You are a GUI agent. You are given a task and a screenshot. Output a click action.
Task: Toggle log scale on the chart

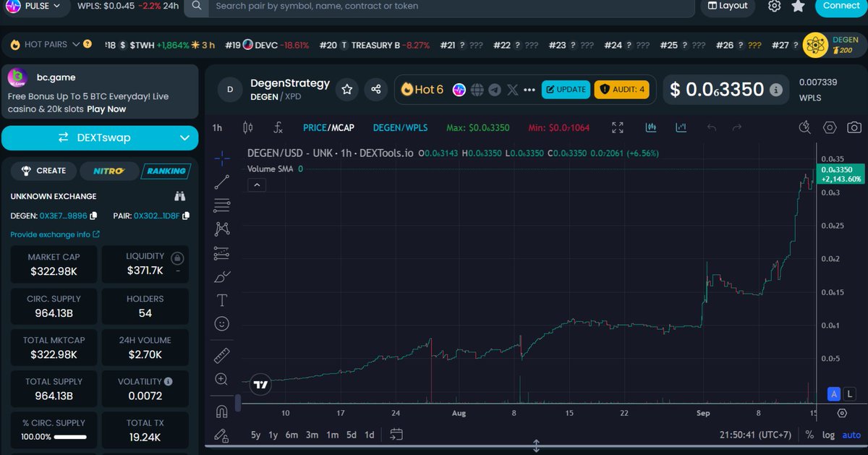[828, 435]
